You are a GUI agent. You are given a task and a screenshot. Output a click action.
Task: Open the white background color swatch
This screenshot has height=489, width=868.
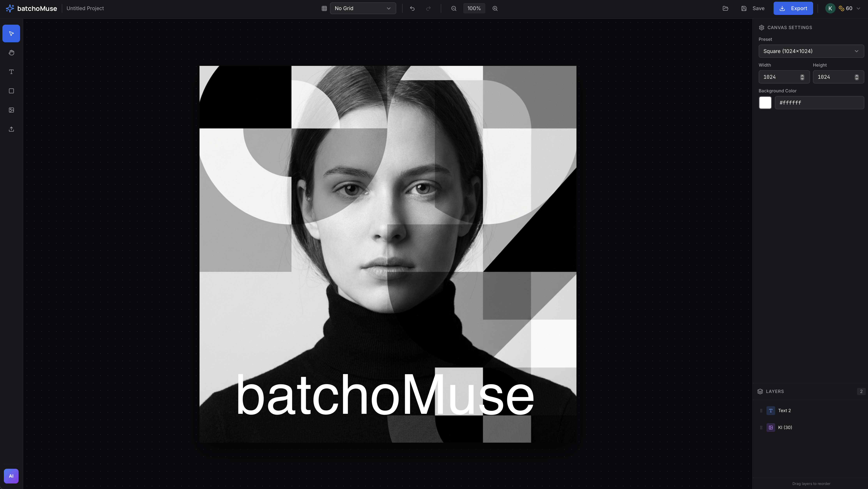[x=765, y=103]
